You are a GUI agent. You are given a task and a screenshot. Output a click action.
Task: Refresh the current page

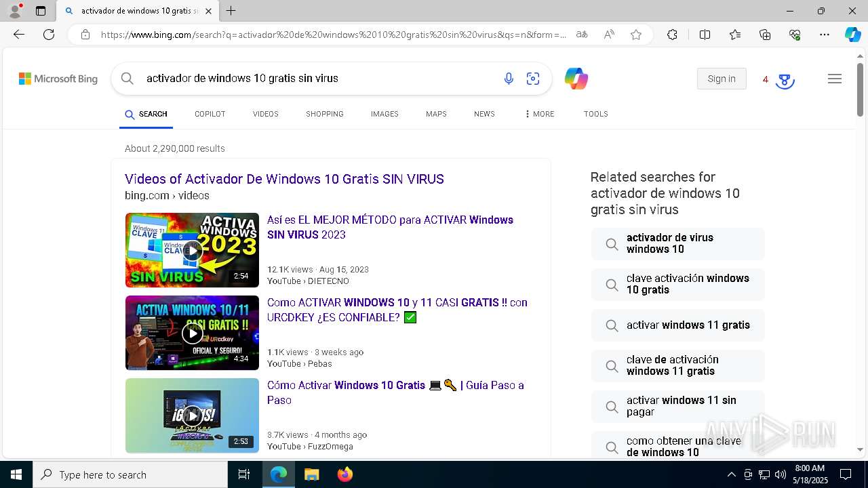tap(49, 35)
